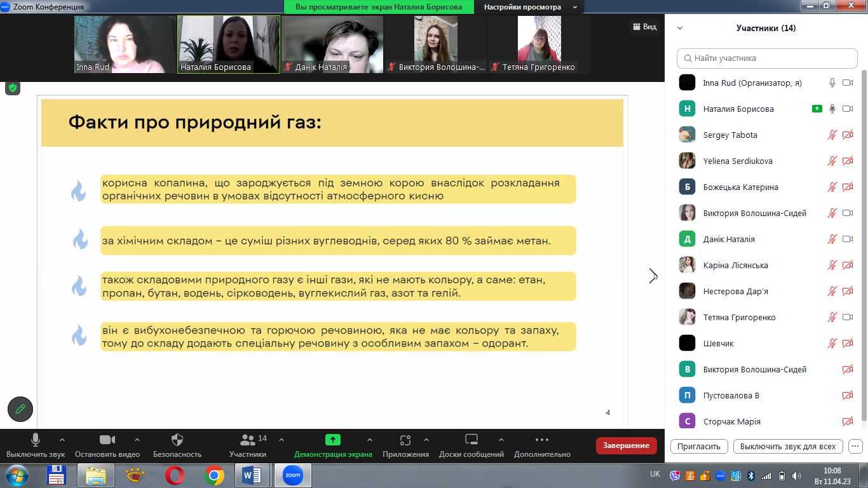Expand audio options arrow next to mute

pyautogui.click(x=62, y=440)
